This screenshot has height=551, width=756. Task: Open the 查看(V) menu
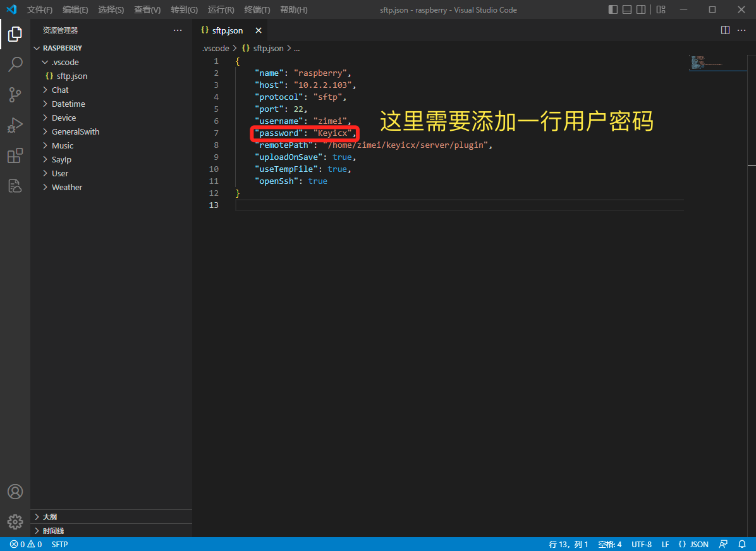(x=147, y=9)
